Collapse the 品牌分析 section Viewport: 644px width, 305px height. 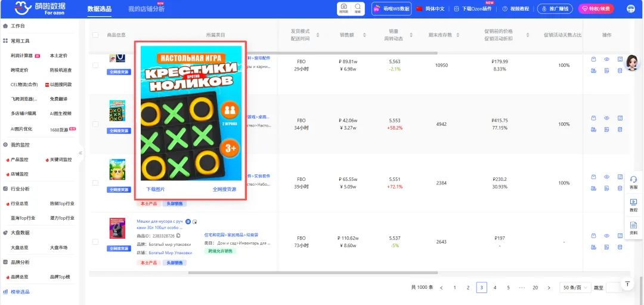20,262
